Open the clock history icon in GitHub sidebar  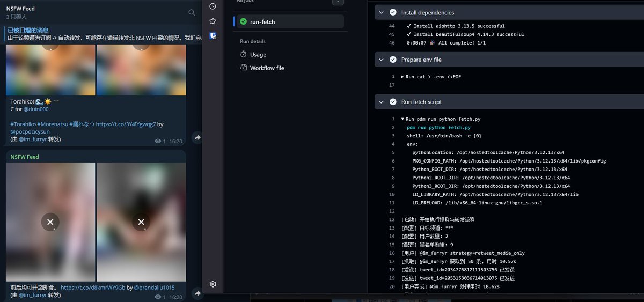click(x=213, y=6)
